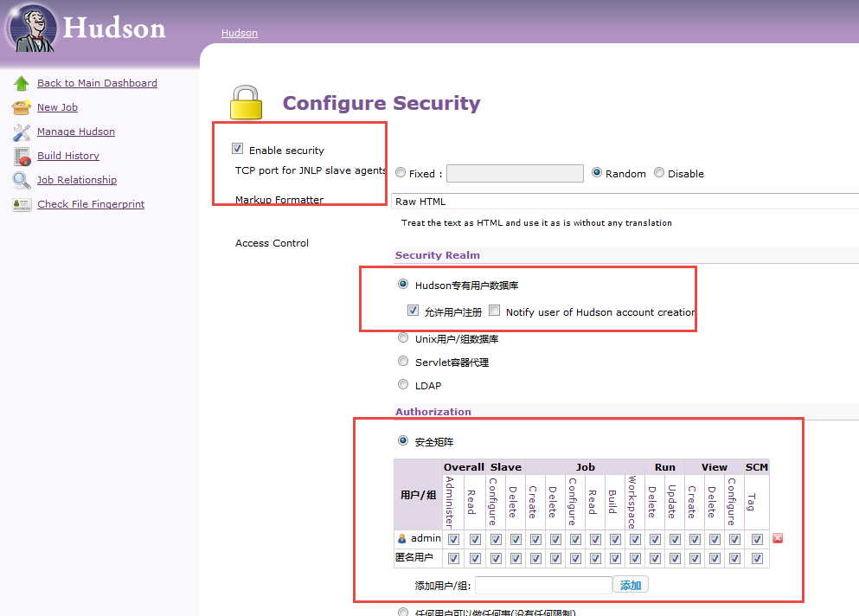The image size is (859, 616).
Task: Click the Hudson butler logo icon
Action: 33,29
